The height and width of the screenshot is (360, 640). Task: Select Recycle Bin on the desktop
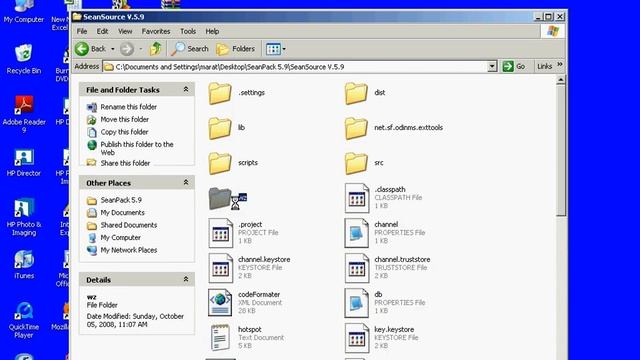[x=24, y=60]
